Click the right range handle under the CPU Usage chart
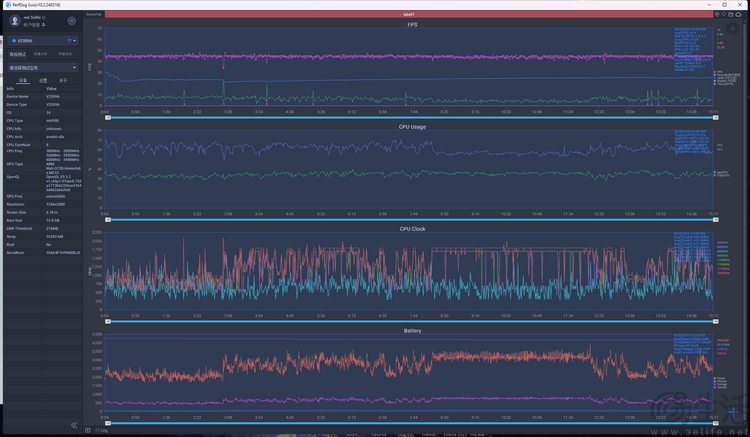 (716, 219)
